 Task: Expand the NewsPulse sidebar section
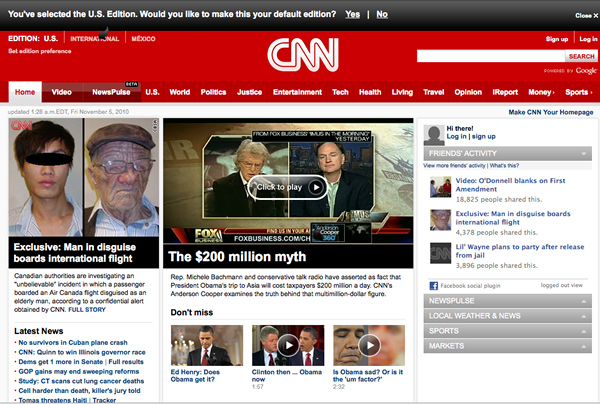[x=507, y=301]
